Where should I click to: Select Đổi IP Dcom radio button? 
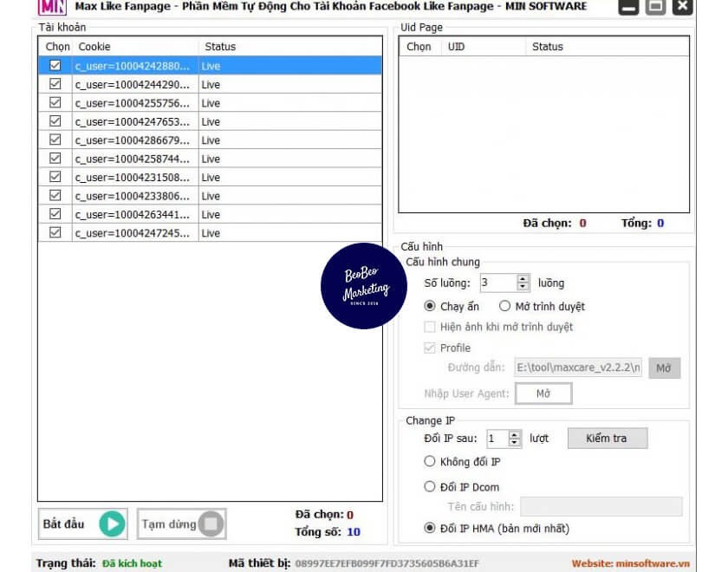click(429, 486)
